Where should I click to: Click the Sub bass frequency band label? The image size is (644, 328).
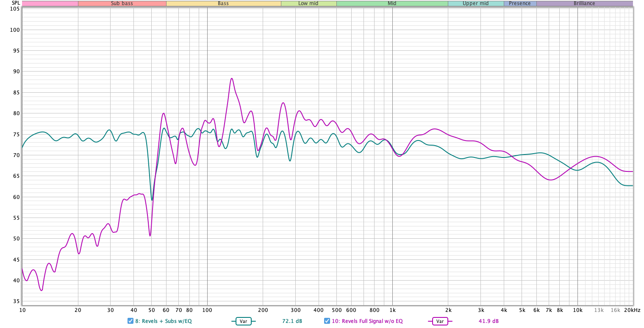[x=122, y=3]
